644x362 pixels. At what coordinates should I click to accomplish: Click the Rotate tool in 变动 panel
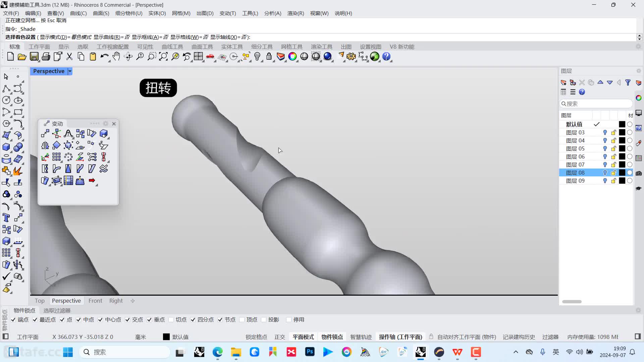92,134
